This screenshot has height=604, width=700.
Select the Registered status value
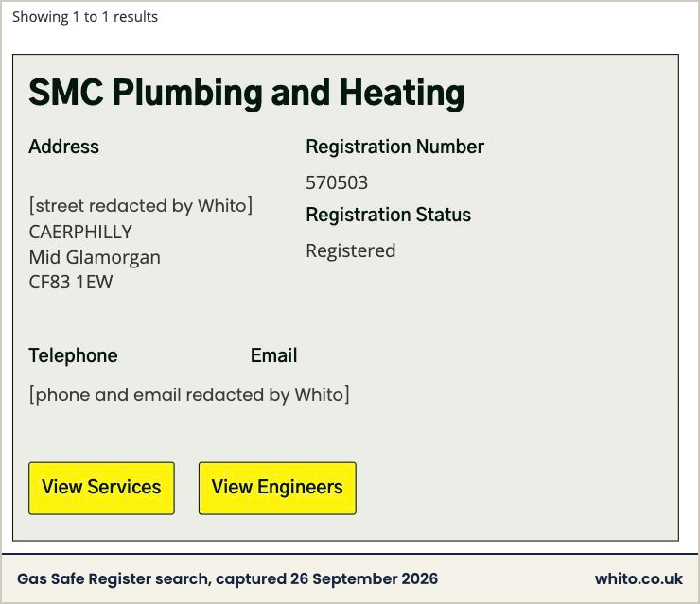(x=350, y=250)
